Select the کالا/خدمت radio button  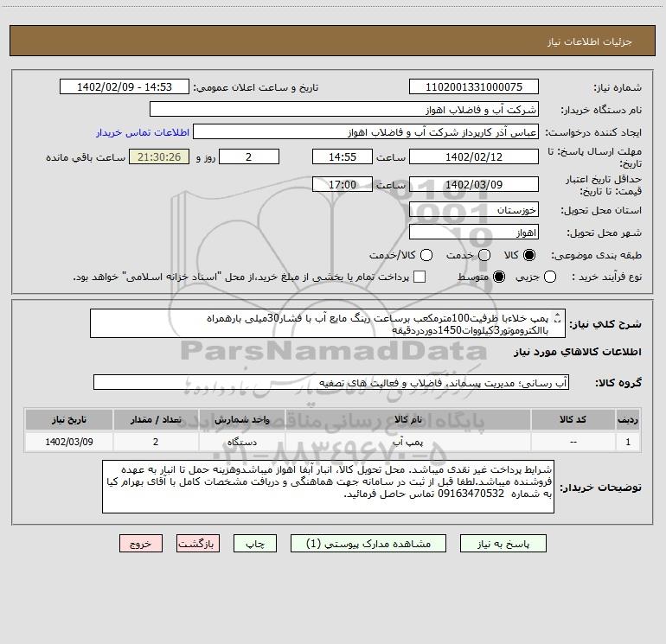pos(426,255)
